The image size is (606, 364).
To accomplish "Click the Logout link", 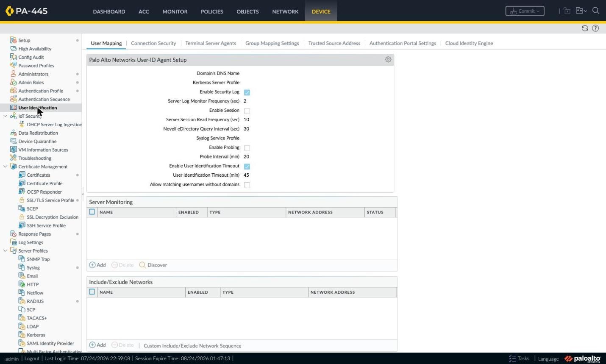I will point(32,358).
